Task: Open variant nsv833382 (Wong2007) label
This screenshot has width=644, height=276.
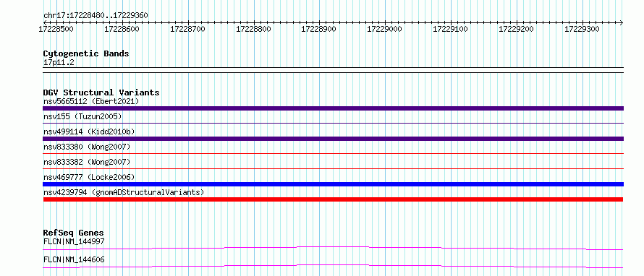Action: 87,162
